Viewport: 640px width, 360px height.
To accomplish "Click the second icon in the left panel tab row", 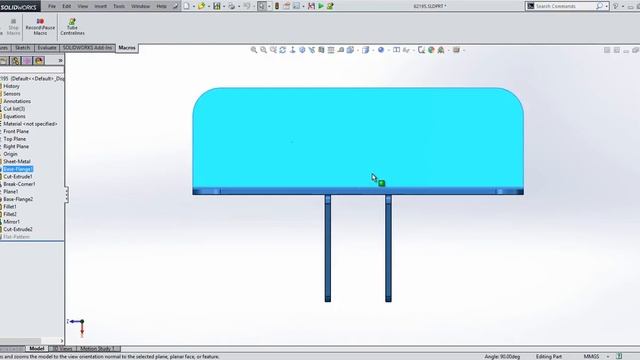I will pyautogui.click(x=16, y=60).
